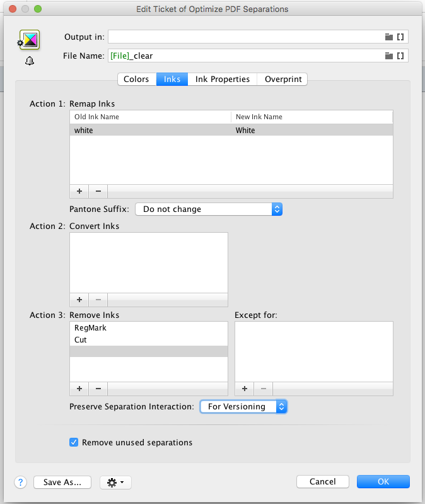Add an ink to Except for list
The image size is (425, 504).
(245, 389)
